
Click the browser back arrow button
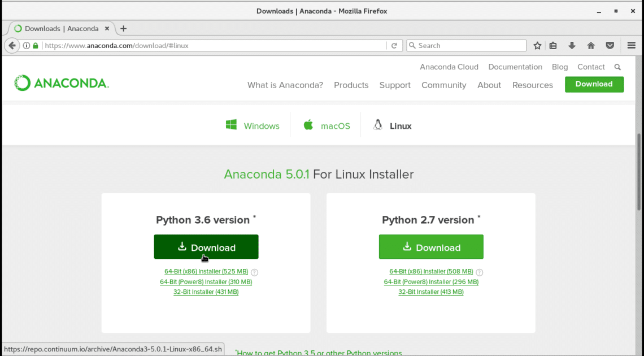(x=12, y=46)
